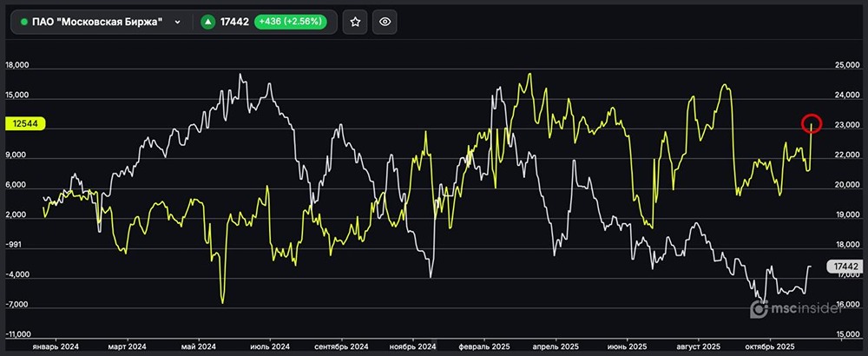Click the star favorite icon
The height and width of the screenshot is (356, 868).
(354, 23)
